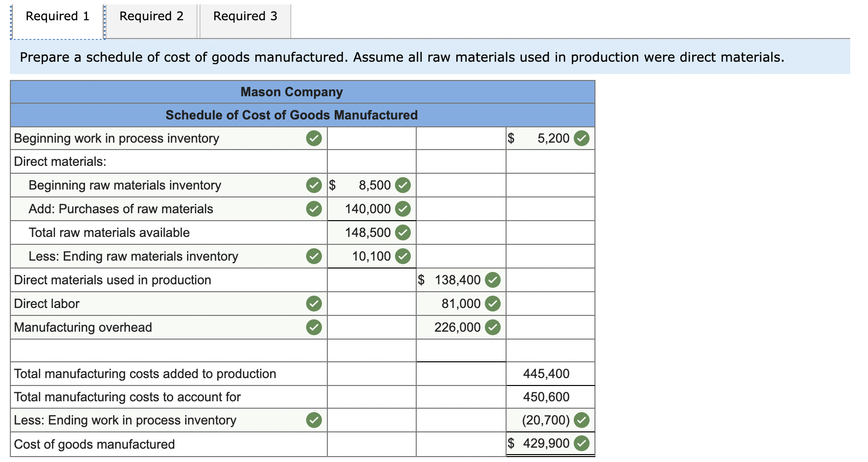Click checkmark beside Beginning work in process inventory label

(x=314, y=139)
